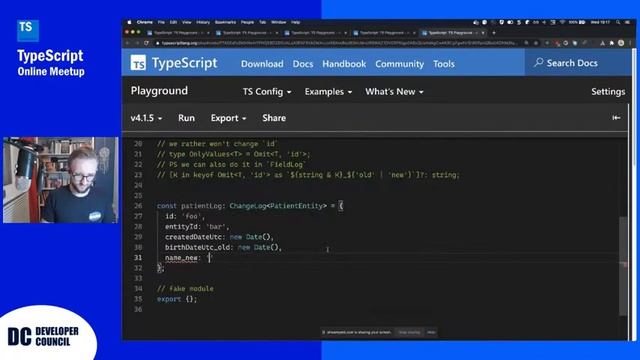The image size is (640, 360).
Task: Select the active TypeScript Playground browser tab
Action: point(453,33)
